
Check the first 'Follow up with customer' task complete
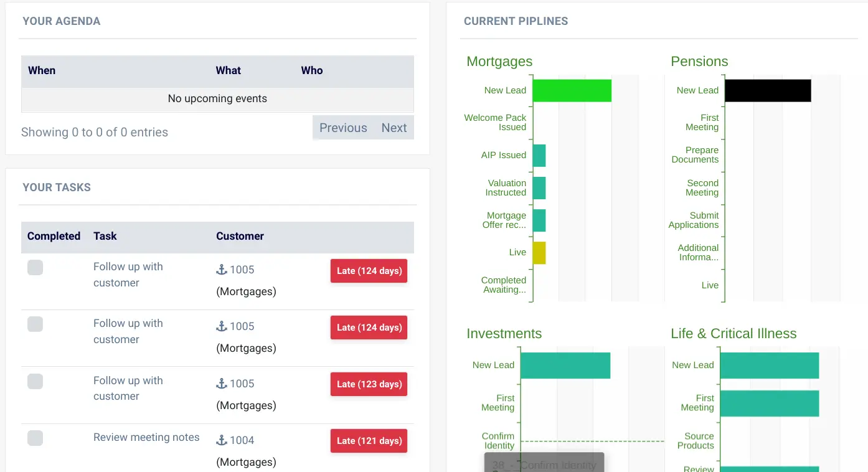[x=35, y=267]
